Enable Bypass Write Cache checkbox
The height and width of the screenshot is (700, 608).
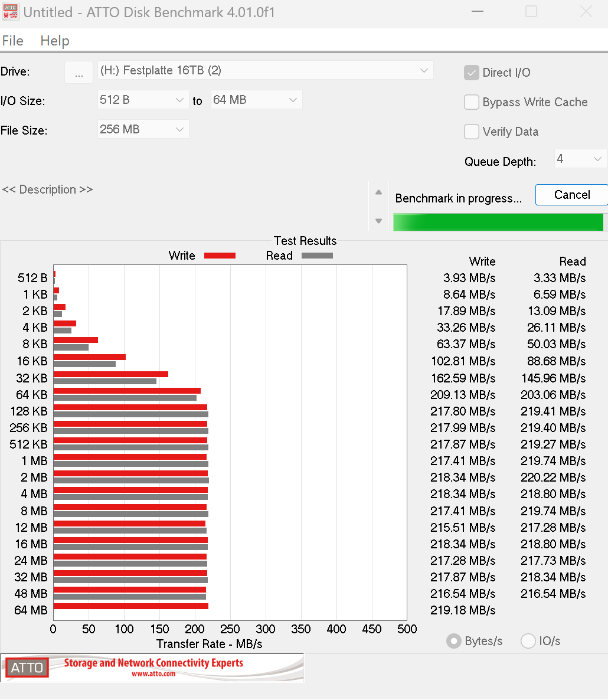(472, 102)
